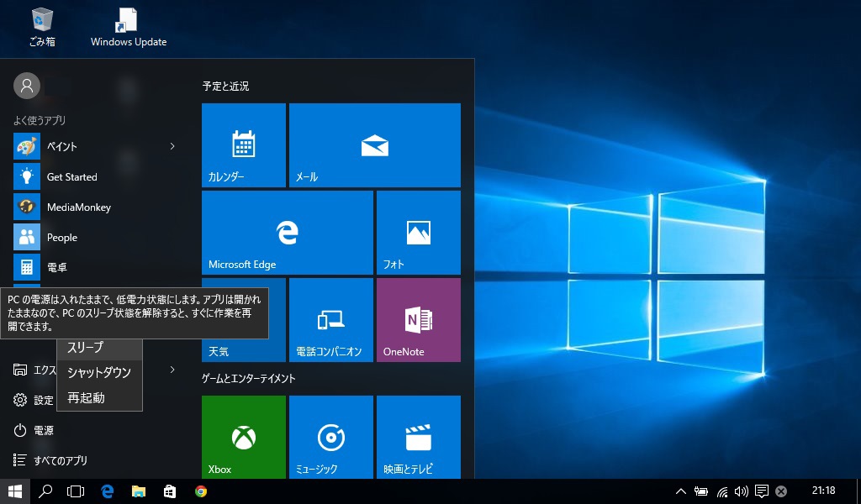Choose シャットダウン from the power menu

pos(99,372)
